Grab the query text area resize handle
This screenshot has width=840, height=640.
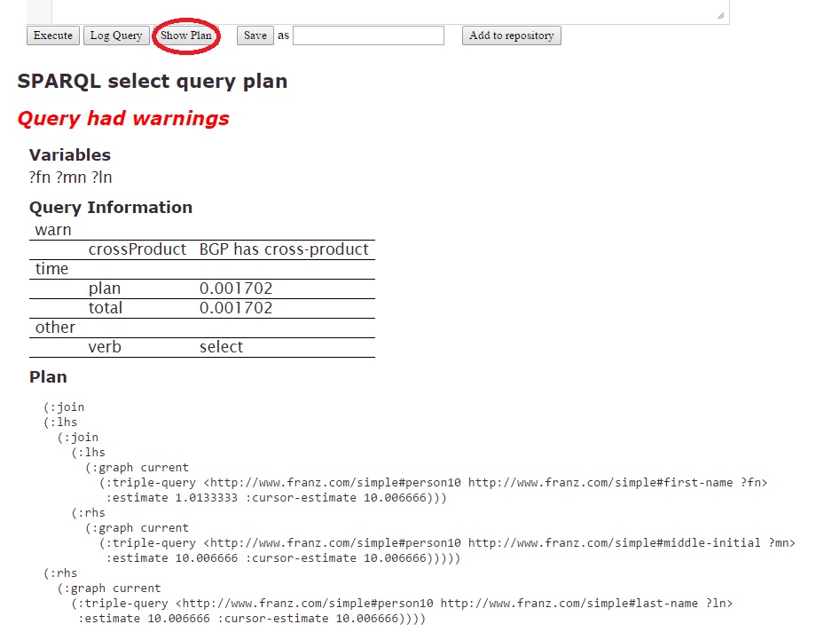[x=720, y=15]
